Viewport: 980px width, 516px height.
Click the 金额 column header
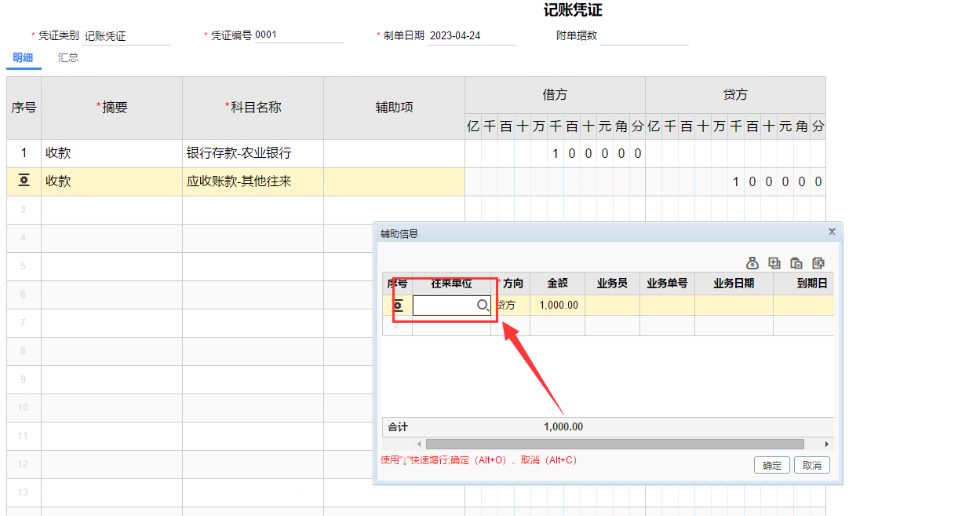tap(557, 284)
